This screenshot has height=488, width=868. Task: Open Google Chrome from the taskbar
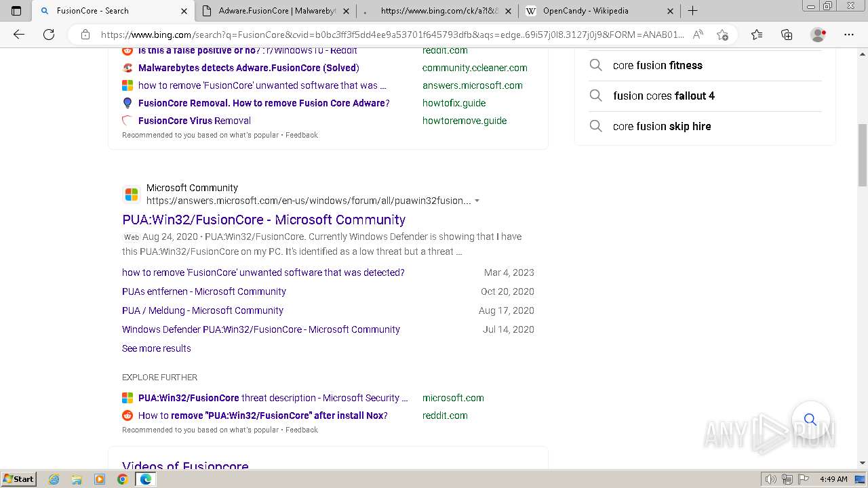[122, 479]
